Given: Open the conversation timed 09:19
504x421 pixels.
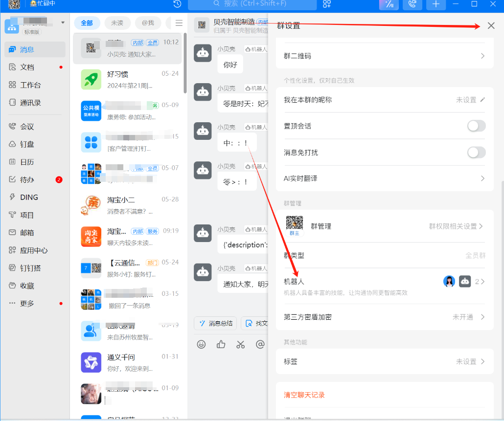Looking at the screenshot, I should [x=128, y=237].
